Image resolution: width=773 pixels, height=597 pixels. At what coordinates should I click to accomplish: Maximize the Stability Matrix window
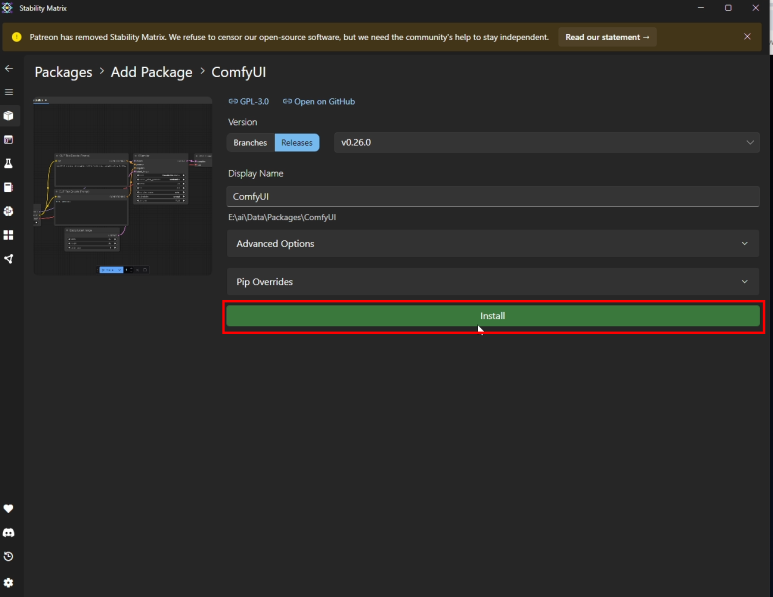728,8
